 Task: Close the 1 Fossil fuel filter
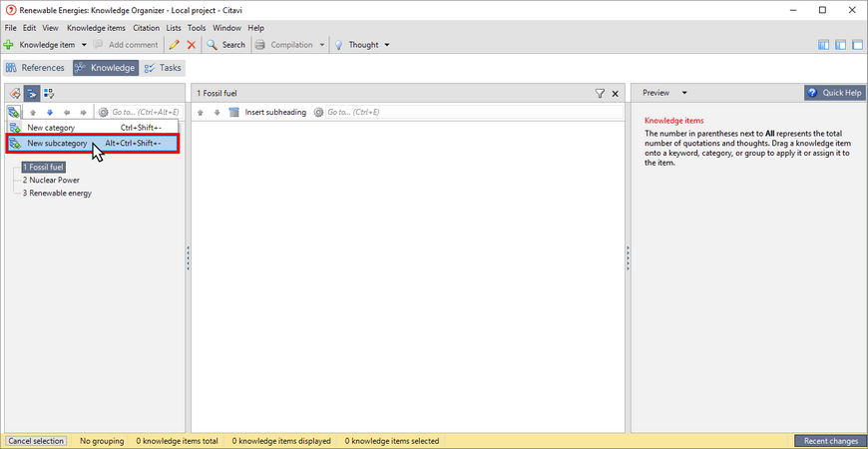(615, 94)
